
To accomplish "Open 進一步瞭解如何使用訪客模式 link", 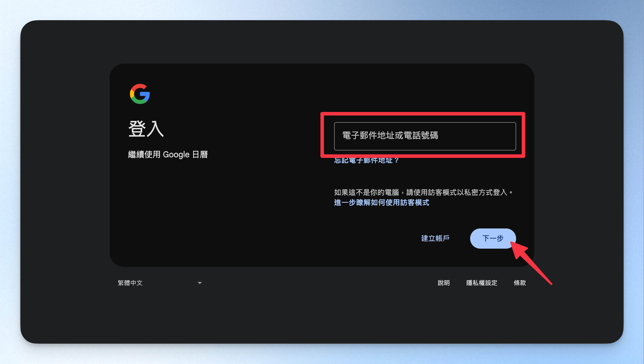I will (x=381, y=202).
